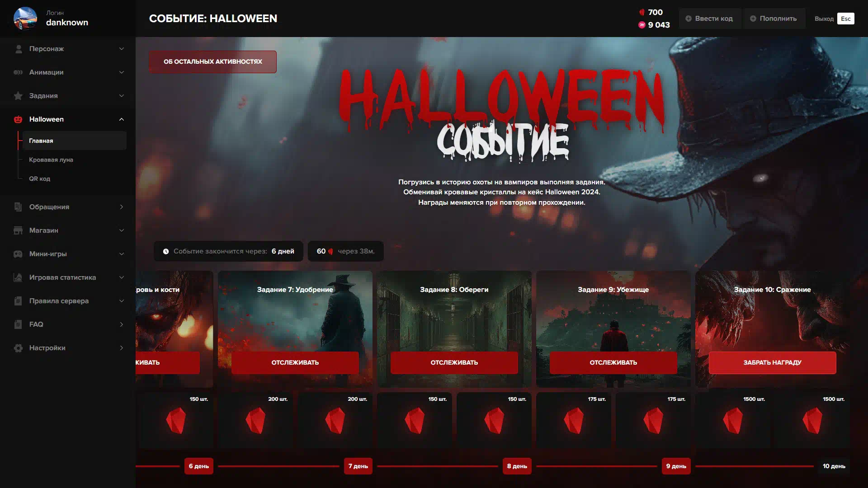Expand the Задания section chevron

[x=121, y=96]
